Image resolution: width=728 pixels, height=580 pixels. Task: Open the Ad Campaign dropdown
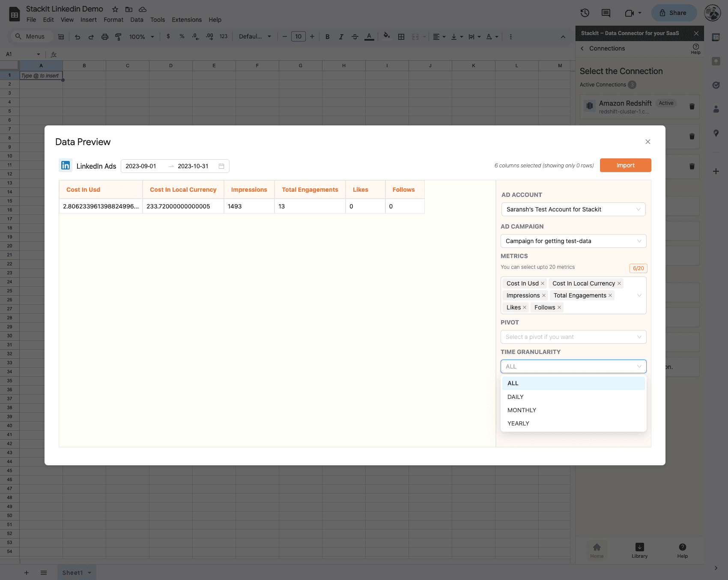[x=573, y=241]
